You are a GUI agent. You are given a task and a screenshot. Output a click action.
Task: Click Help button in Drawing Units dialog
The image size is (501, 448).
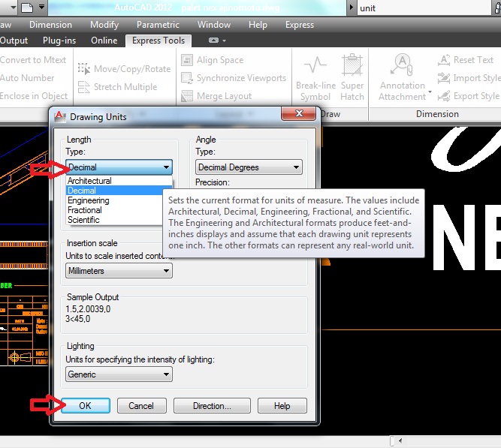282,405
